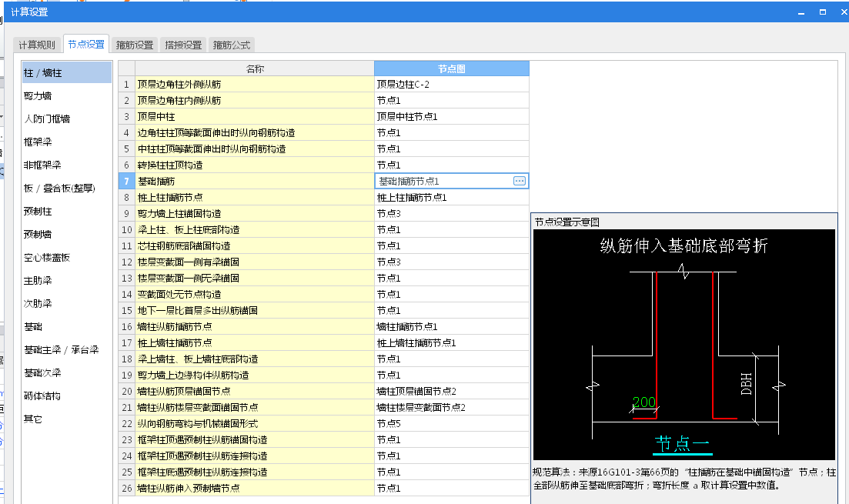Image resolution: width=849 pixels, height=504 pixels.
Task: Select row 芯柱钢筋底部锚固构造
Action: [255, 246]
